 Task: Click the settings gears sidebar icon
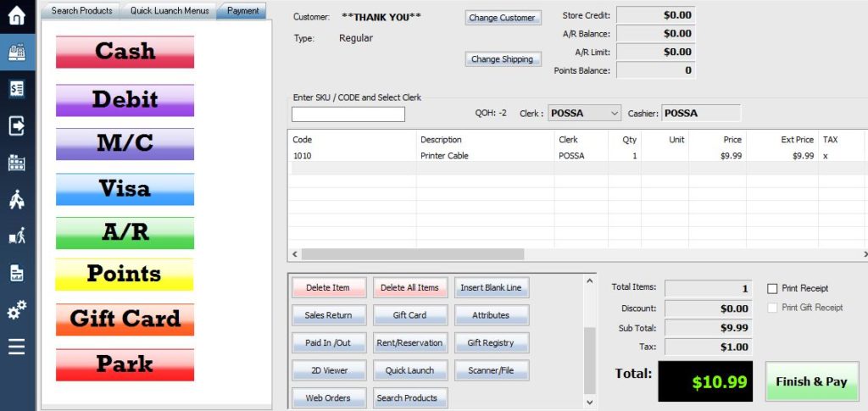point(16,310)
